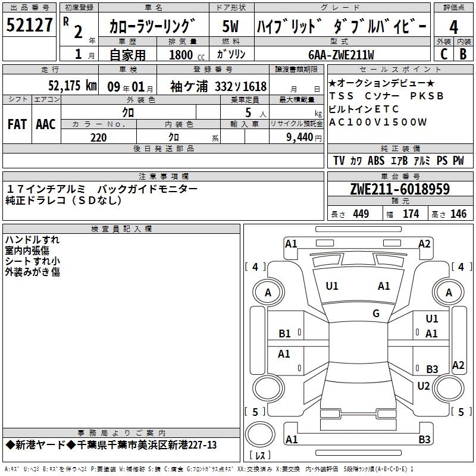Click vehicle history 自家用
Image resolution: width=476 pixels, height=476 pixels.
(127, 55)
